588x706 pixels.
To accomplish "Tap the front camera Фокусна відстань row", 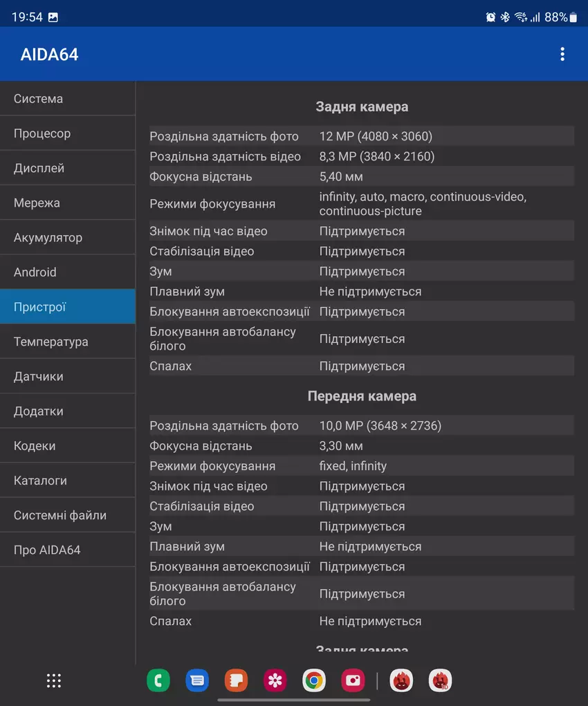I will click(361, 446).
